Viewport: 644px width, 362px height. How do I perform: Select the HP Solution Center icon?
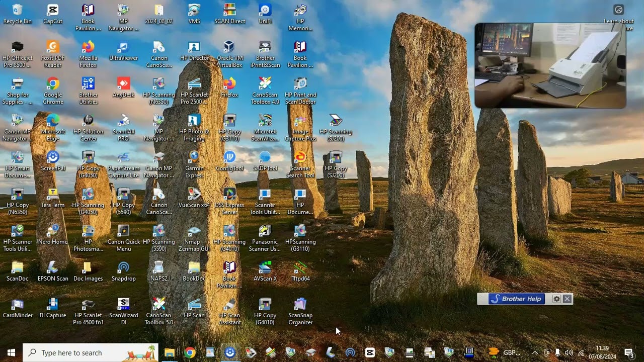88,128
